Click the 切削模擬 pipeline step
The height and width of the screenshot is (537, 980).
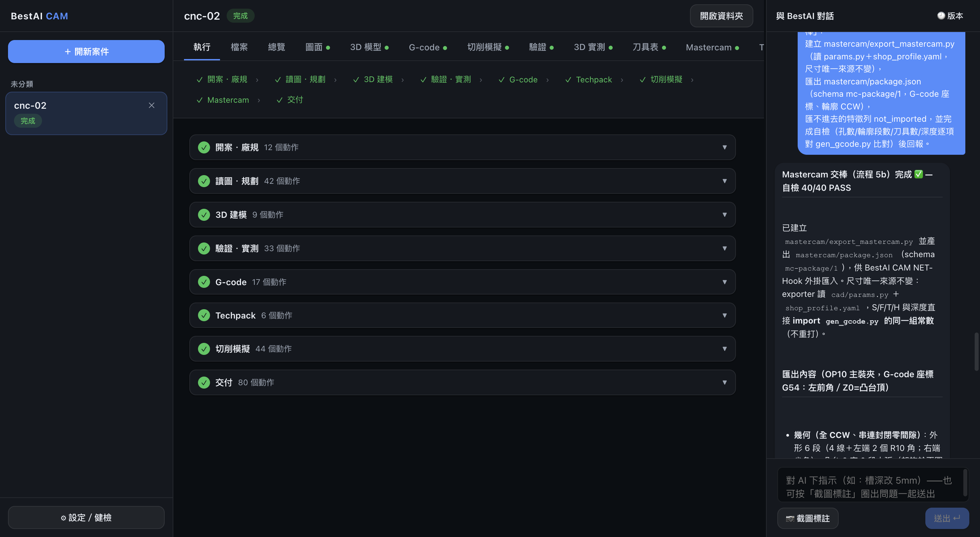[661, 79]
